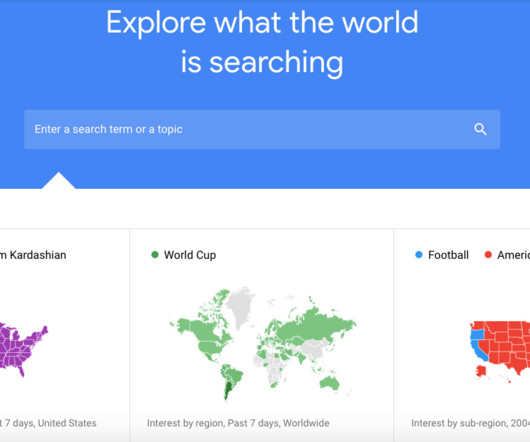Click the blue dot beside Football
This screenshot has width=530, height=442.
point(418,254)
